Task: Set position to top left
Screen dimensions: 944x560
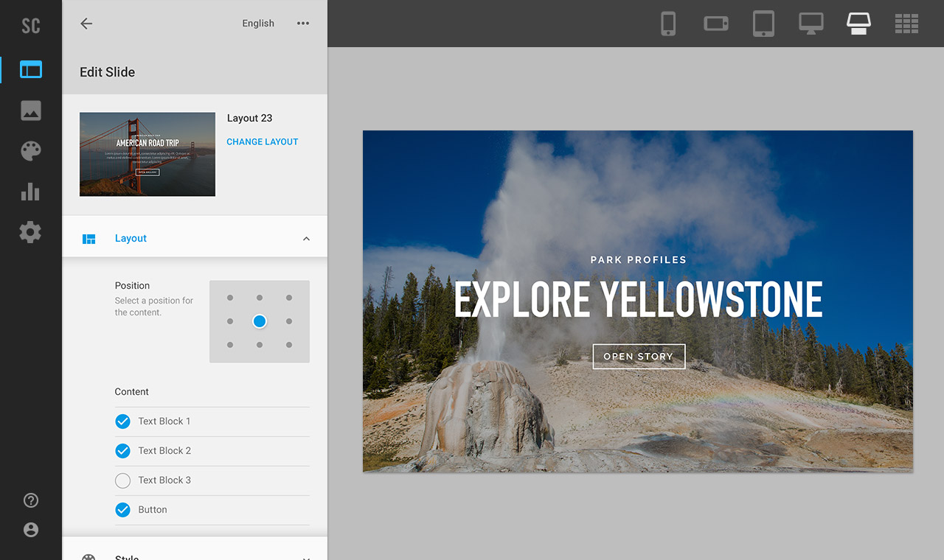Action: click(x=230, y=298)
